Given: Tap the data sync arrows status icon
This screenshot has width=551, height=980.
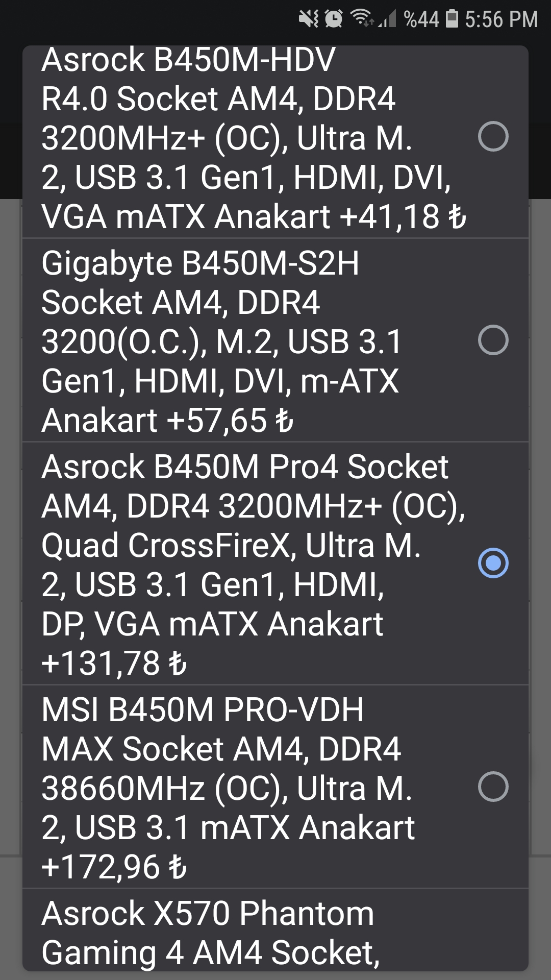Looking at the screenshot, I should coord(369,22).
